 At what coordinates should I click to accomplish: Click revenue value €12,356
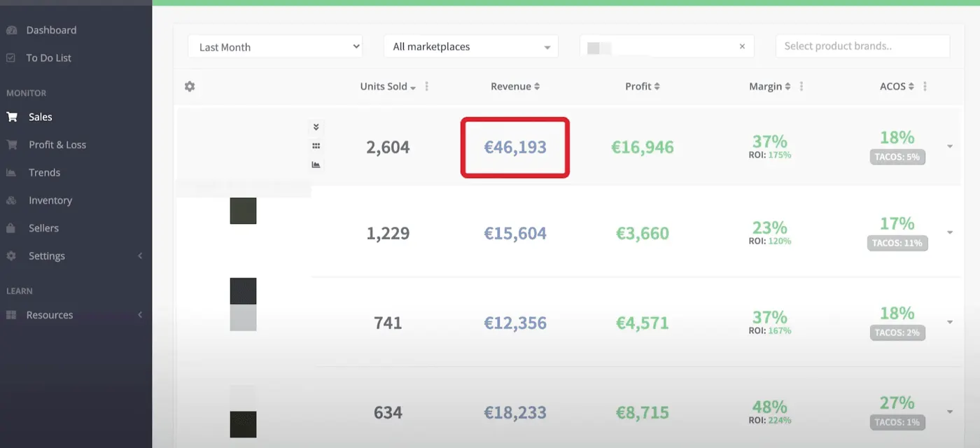pos(515,323)
